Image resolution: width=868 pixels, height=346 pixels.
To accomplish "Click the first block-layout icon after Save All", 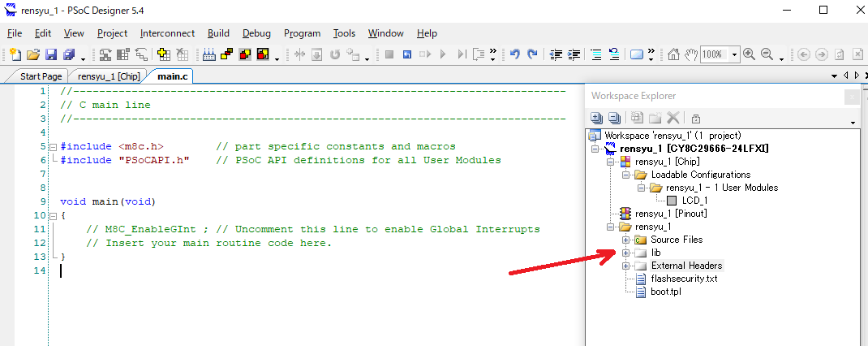I will click(105, 54).
